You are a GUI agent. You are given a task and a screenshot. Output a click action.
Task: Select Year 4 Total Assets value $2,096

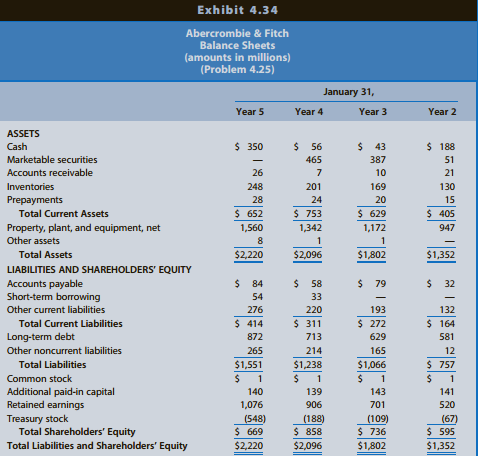pyautogui.click(x=308, y=255)
